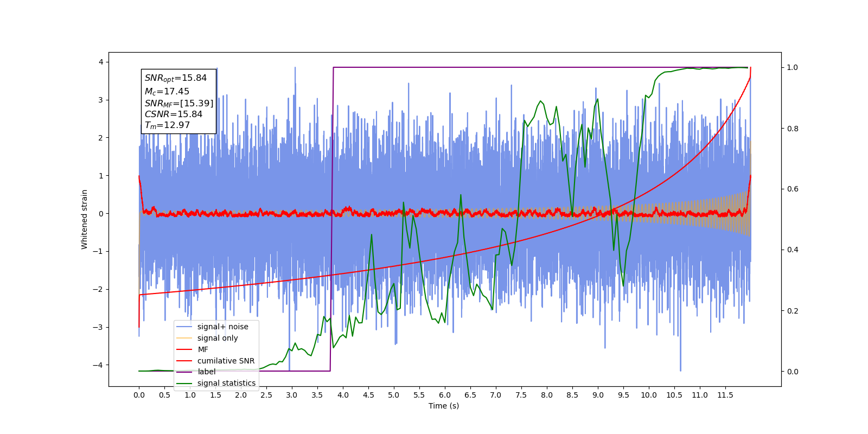
Task: Click the 2.5 tick on the time axis
Action: (266, 395)
